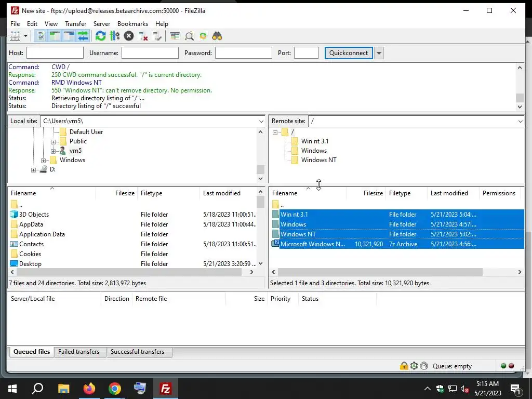Image resolution: width=532 pixels, height=399 pixels.
Task: Collapse the remote root folder node
Action: [275, 132]
